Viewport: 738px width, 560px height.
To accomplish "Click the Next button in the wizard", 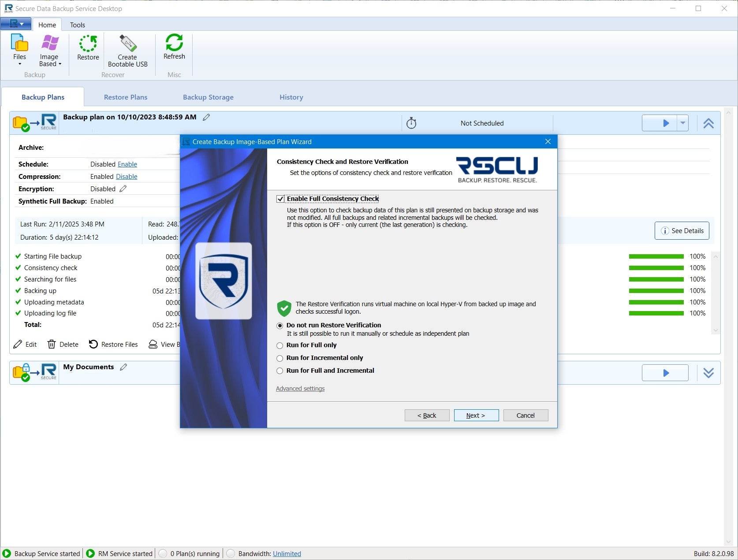I will tap(476, 415).
